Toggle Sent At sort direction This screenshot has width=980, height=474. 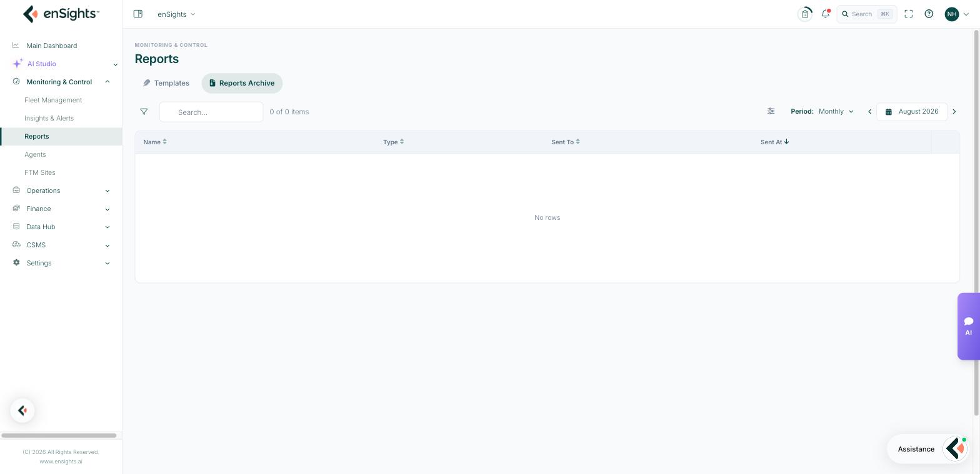point(774,142)
